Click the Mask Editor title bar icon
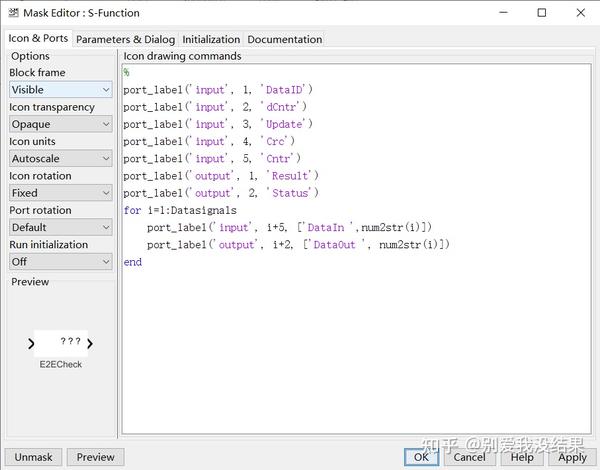Image resolution: width=600 pixels, height=470 pixels. [x=15, y=13]
